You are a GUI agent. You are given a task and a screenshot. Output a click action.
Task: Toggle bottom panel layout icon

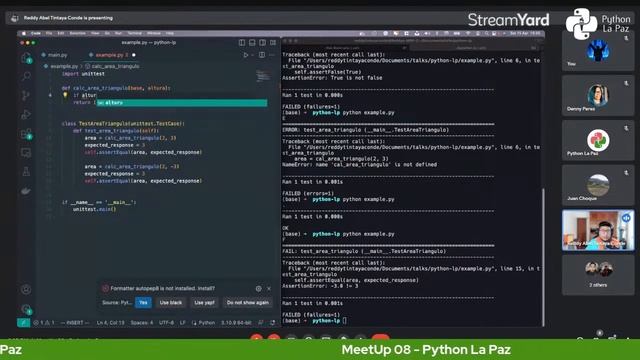(252, 42)
